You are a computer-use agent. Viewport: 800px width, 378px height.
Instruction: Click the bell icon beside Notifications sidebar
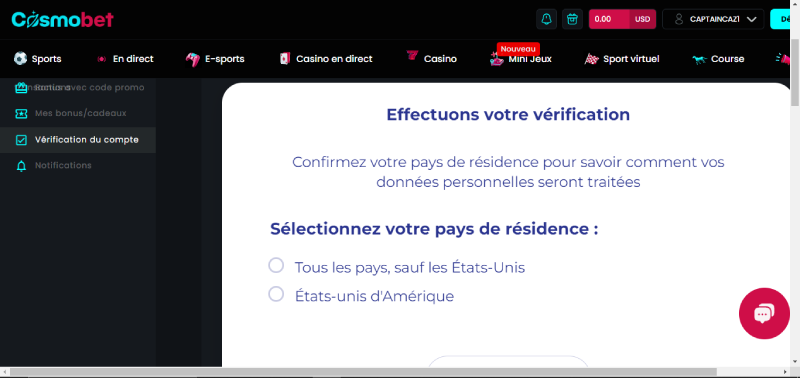pos(21,166)
